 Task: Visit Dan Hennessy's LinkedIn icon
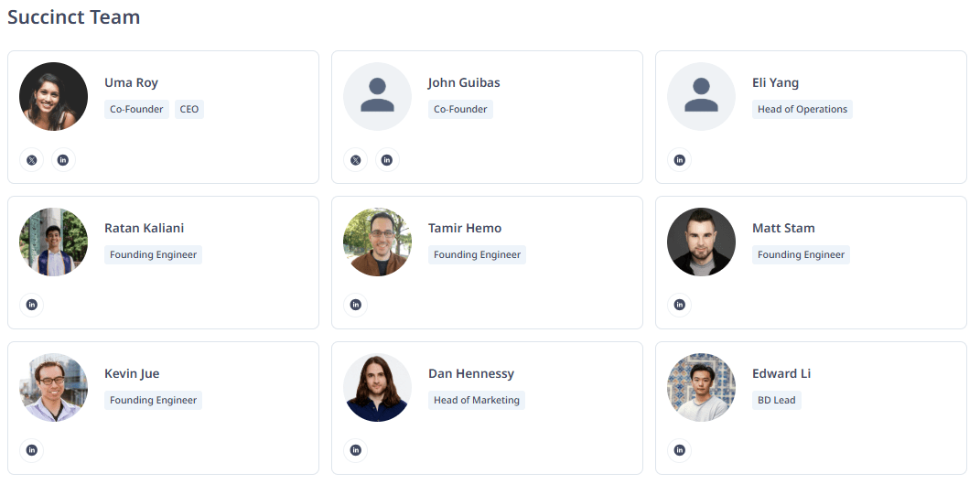tap(356, 450)
